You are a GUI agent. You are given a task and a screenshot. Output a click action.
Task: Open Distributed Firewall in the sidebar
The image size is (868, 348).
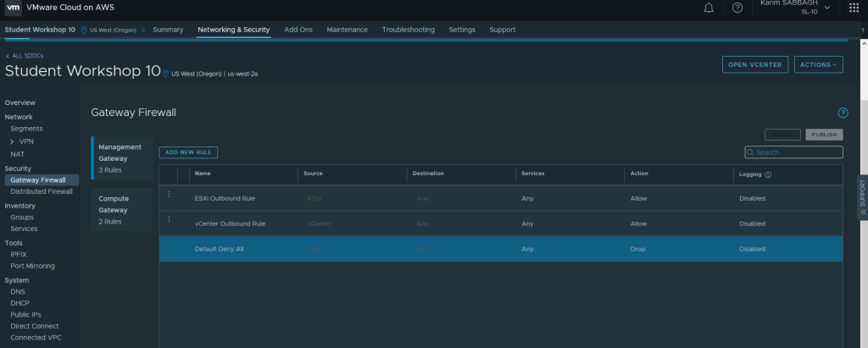(41, 191)
